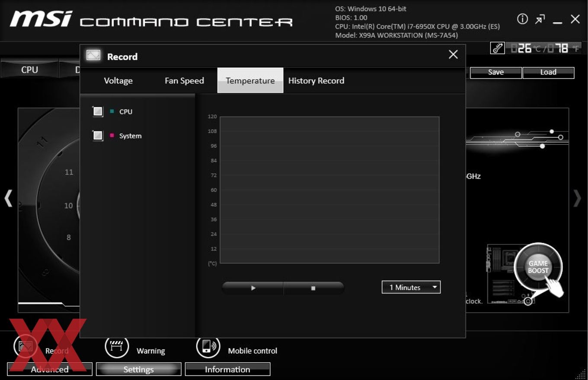Open the Mobile control phone icon
Screen dimensions: 588x380
click(208, 346)
